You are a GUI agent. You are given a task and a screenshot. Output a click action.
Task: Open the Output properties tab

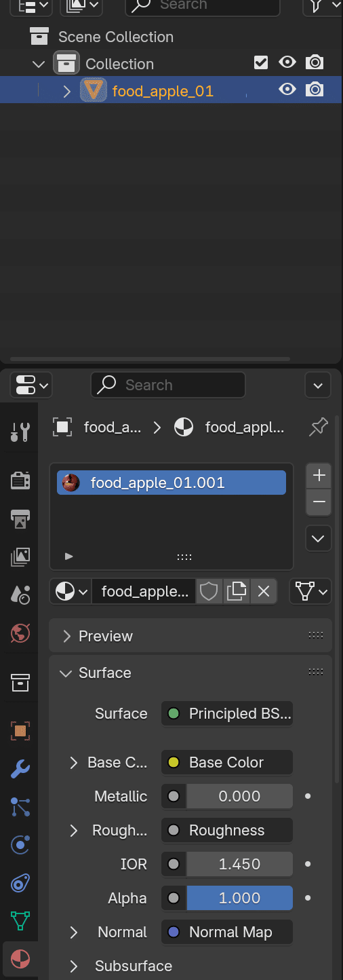click(x=20, y=519)
